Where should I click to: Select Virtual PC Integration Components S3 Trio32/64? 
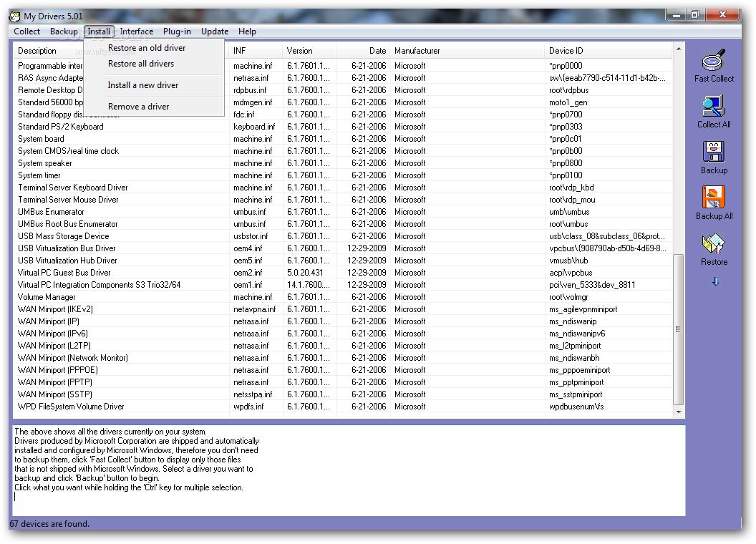click(343, 285)
